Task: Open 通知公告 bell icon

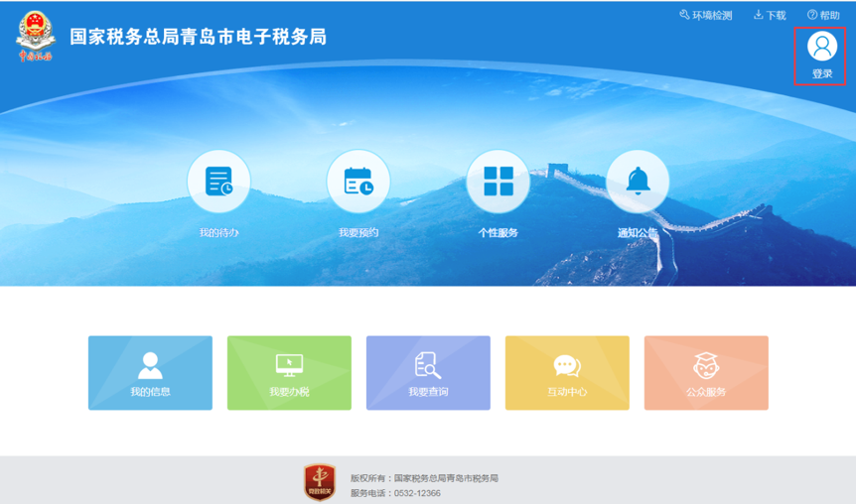Action: (638, 182)
